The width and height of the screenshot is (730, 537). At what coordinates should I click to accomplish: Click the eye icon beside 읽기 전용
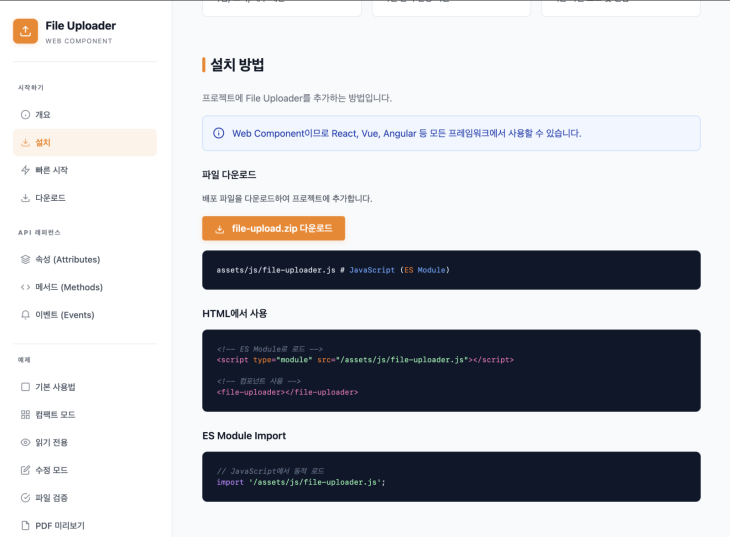tap(26, 442)
